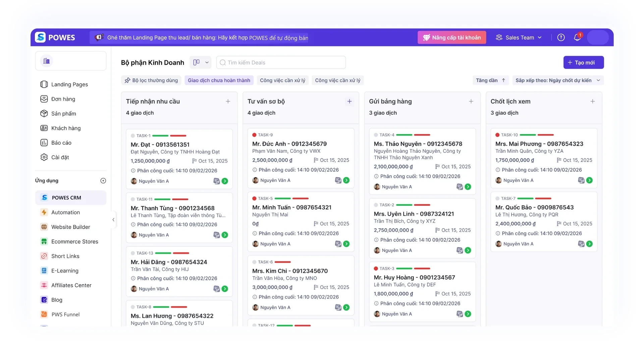The image size is (644, 355).
Task: Add deal in Gửi bảng hàng column
Action: 471,101
